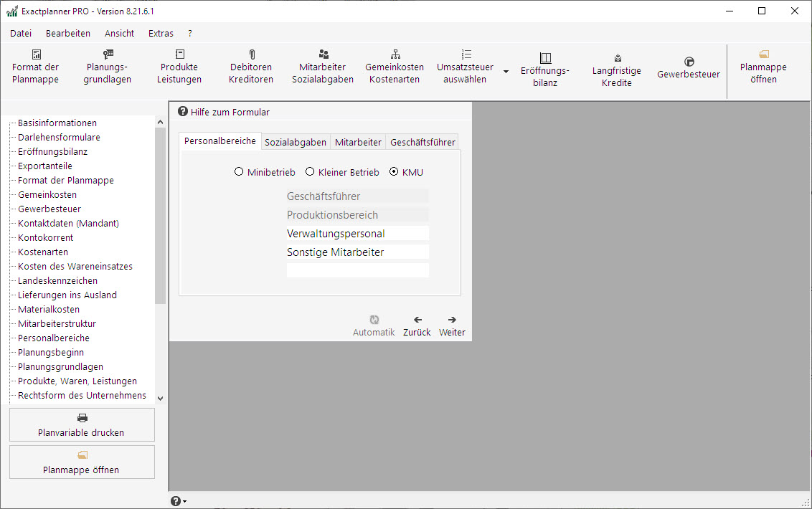Click the disabled Produktionsbereich field

[357, 215]
